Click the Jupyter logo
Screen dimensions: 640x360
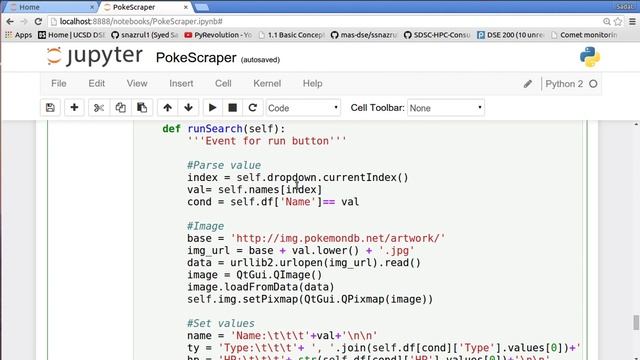(x=94, y=56)
